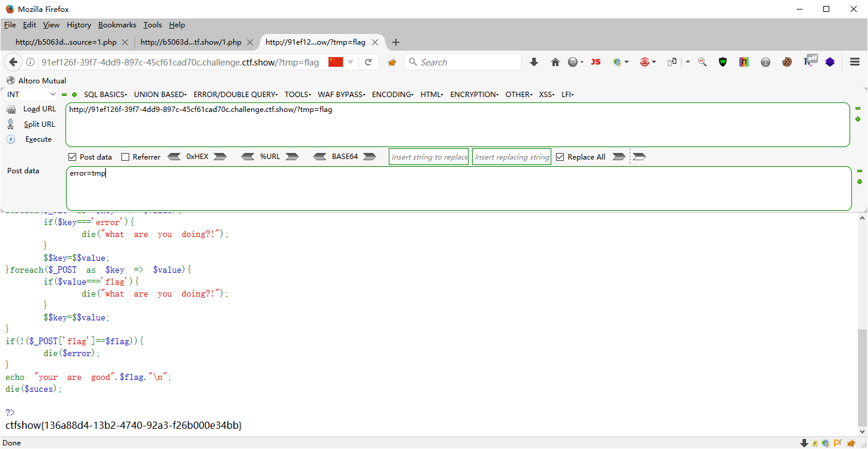Click the browser back arrow button
Image resolution: width=868 pixels, height=449 pixels.
click(13, 62)
